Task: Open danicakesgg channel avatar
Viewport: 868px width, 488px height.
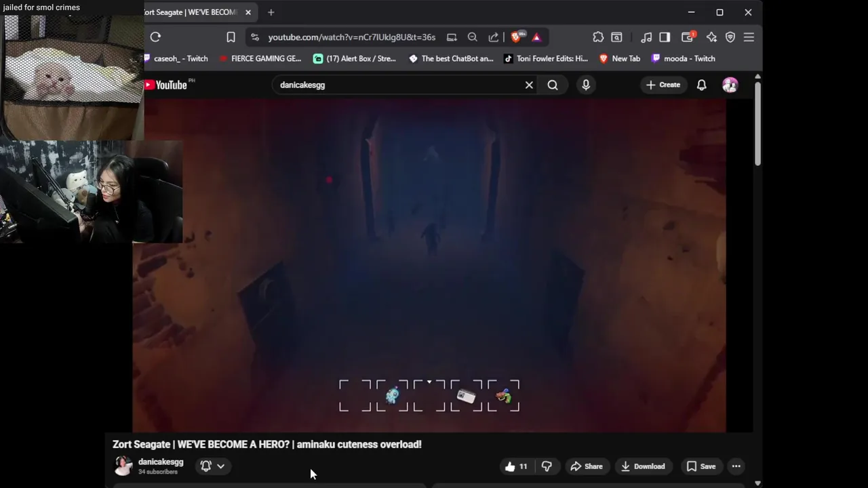Action: point(123,466)
